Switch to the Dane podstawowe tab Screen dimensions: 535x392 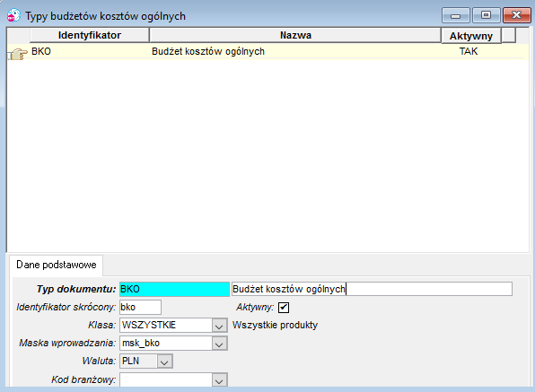[57, 265]
